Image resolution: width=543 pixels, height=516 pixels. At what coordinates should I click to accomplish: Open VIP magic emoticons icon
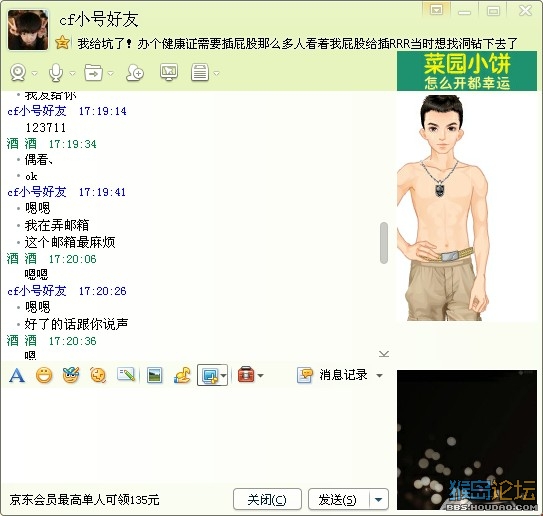pyautogui.click(x=71, y=375)
